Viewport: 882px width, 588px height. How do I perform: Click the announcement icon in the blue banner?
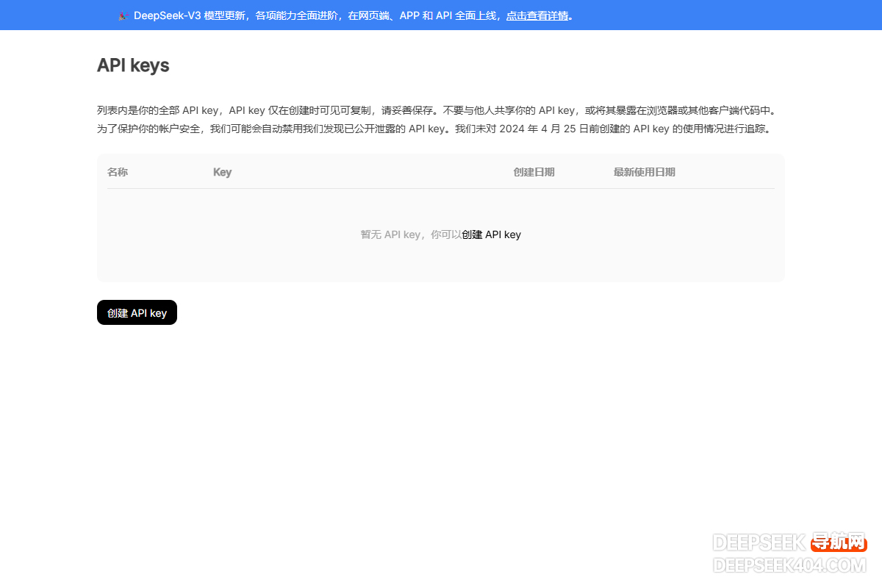coord(123,15)
